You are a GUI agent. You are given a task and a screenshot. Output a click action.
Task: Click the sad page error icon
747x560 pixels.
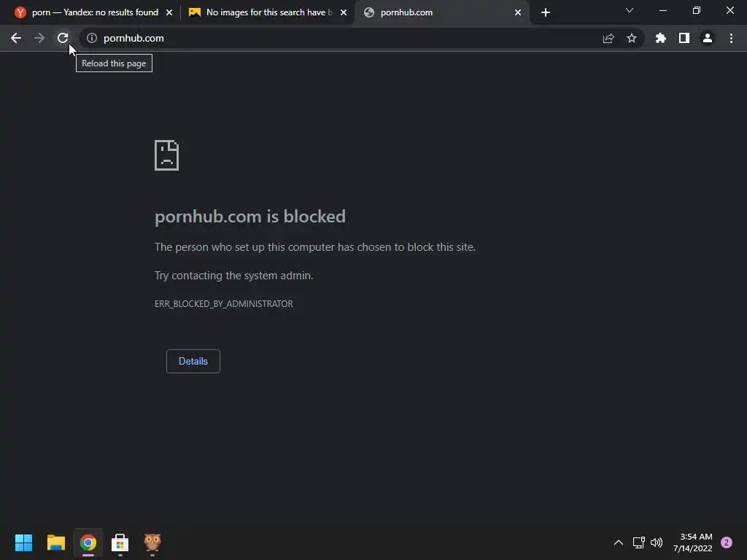[167, 155]
